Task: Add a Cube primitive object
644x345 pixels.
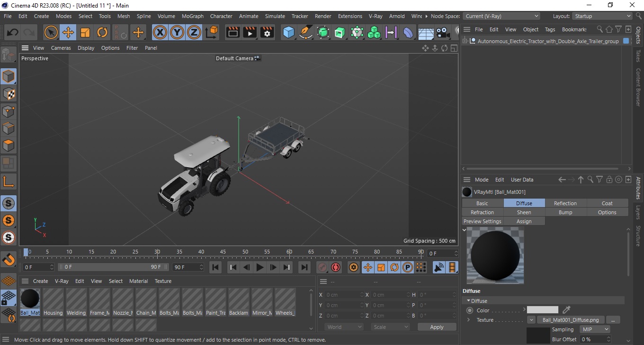Action: coord(289,33)
